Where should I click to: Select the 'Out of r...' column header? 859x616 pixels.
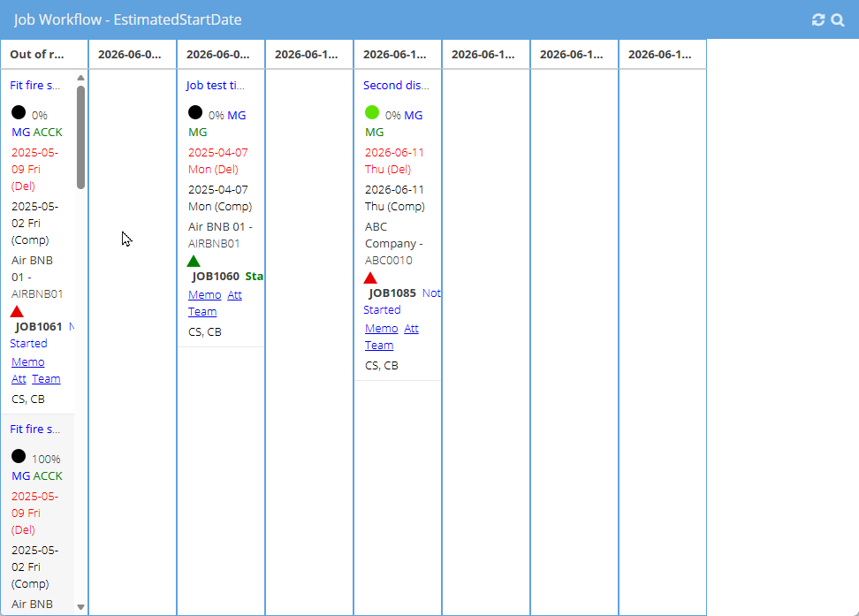click(44, 54)
